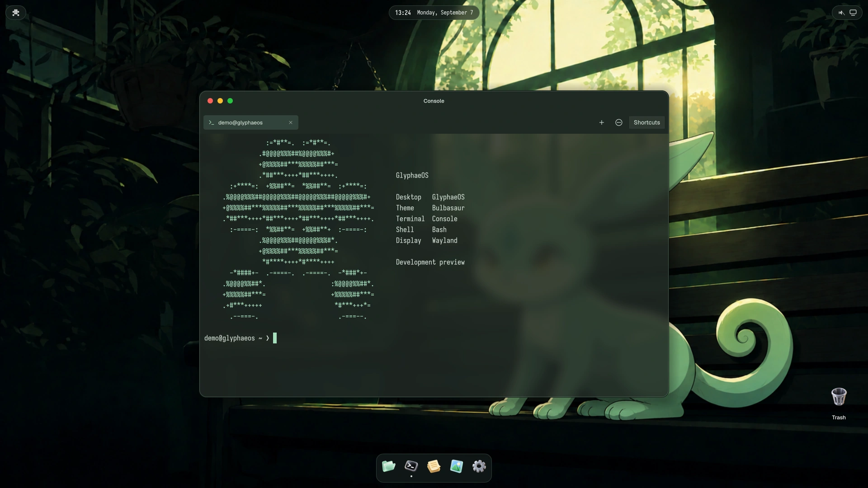Close the Console window with red button
The image size is (868, 488).
click(x=210, y=101)
